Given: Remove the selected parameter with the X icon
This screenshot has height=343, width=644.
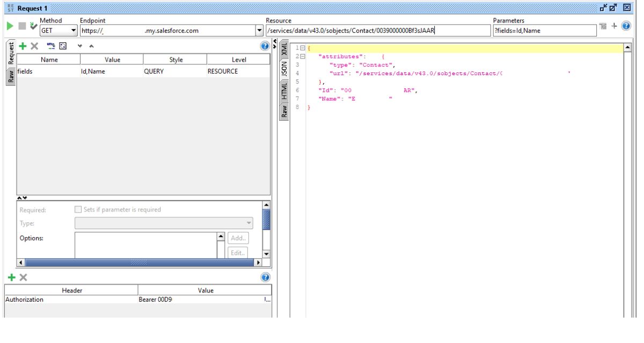Looking at the screenshot, I should (34, 46).
